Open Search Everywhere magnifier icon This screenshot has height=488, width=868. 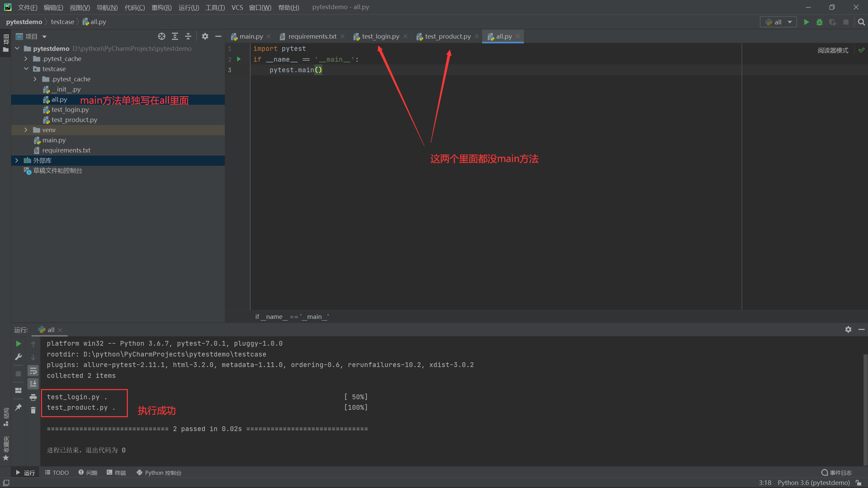click(x=861, y=22)
